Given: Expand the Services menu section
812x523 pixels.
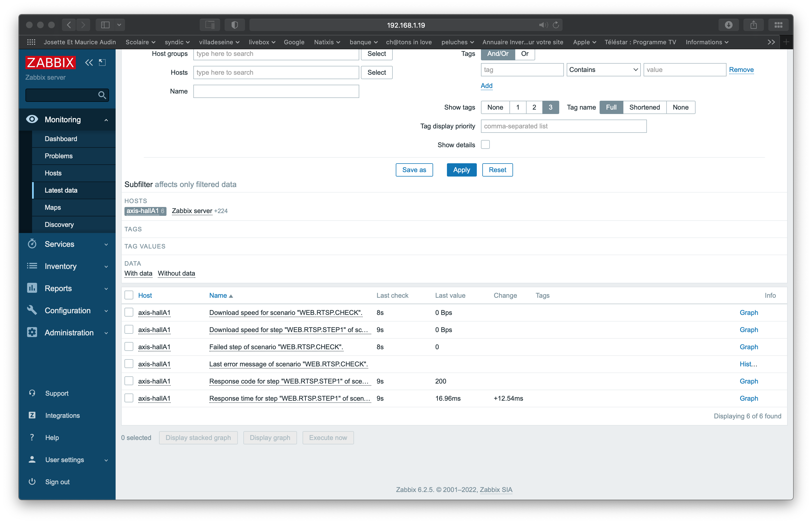Looking at the screenshot, I should pyautogui.click(x=106, y=244).
